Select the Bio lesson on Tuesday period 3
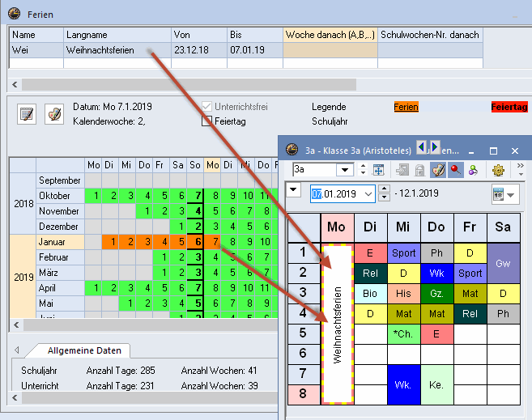Image resolution: width=532 pixels, height=420 pixels. pyautogui.click(x=370, y=294)
